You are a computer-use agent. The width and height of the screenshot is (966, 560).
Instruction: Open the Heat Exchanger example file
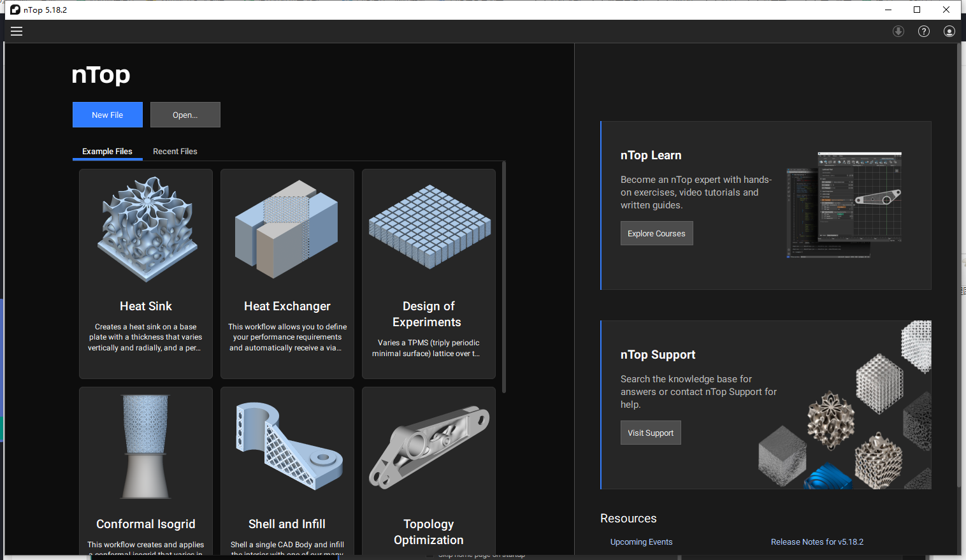[x=287, y=274]
